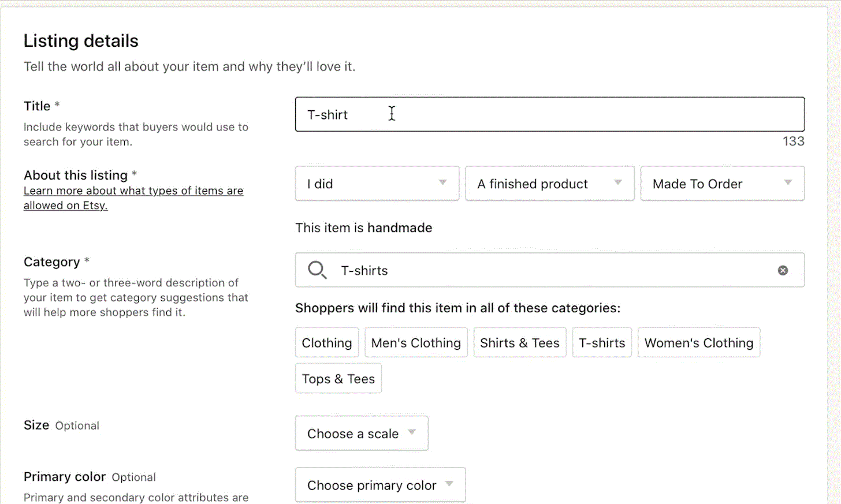This screenshot has width=841, height=504.
Task: Click the "About this listing" label
Action: 76,175
